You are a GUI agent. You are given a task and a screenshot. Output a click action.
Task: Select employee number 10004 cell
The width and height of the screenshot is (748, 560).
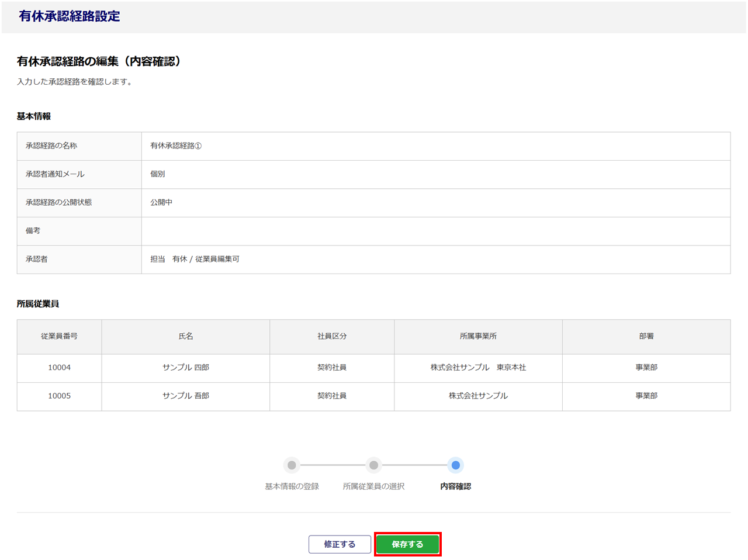point(59,368)
